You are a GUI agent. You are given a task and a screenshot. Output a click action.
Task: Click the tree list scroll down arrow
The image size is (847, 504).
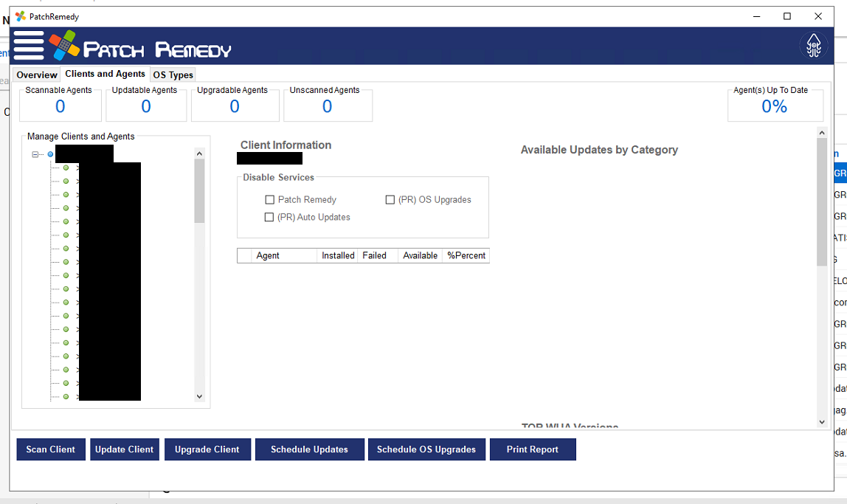click(x=199, y=396)
